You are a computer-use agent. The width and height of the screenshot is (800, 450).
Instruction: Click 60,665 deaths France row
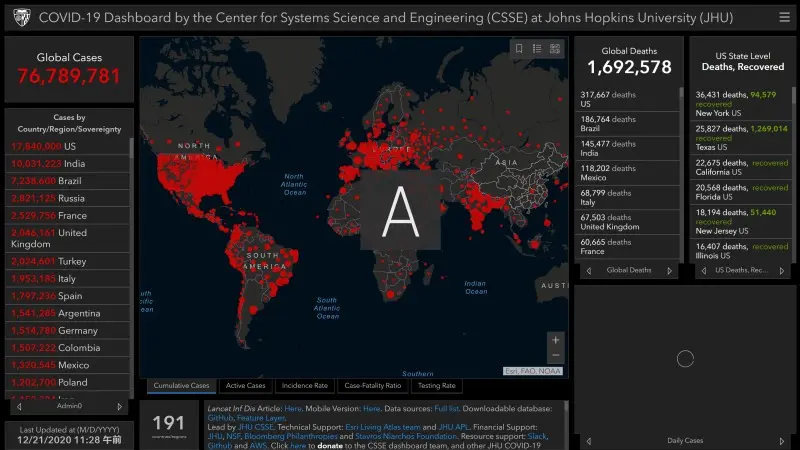point(628,247)
